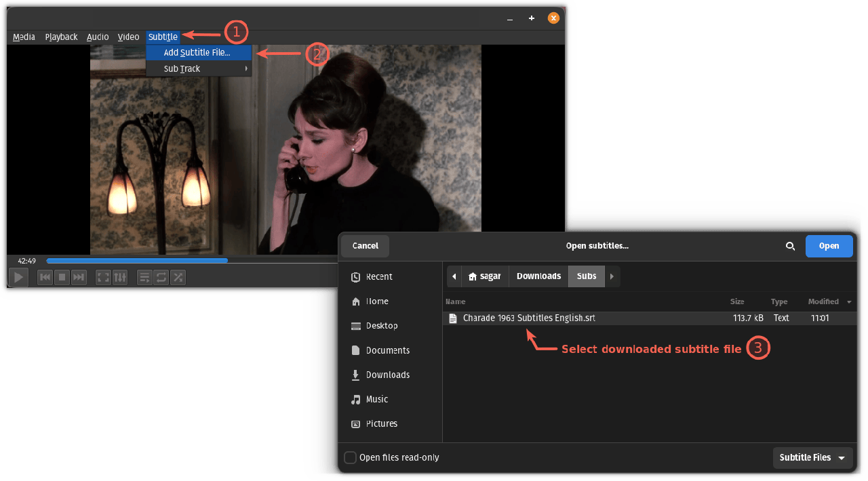Click the previous media skip button
868x481 pixels.
tap(45, 277)
